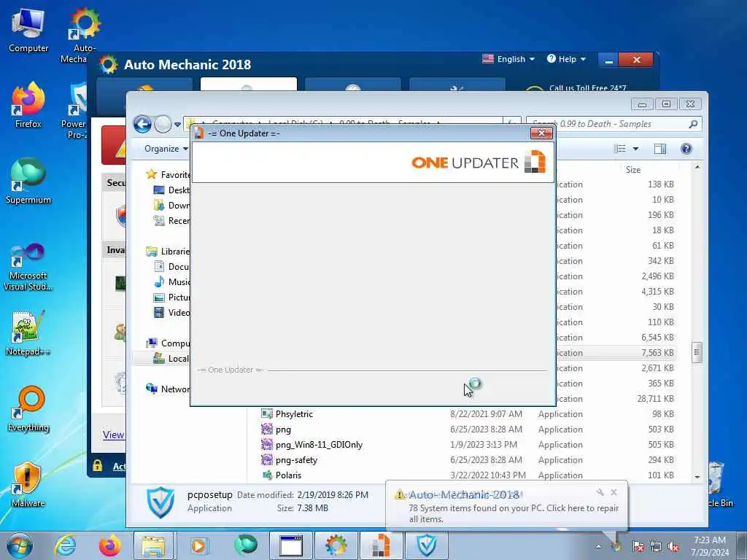Click the scrollbar down arrow in Explorer
Screen dimensions: 747x560
pyautogui.click(x=697, y=477)
